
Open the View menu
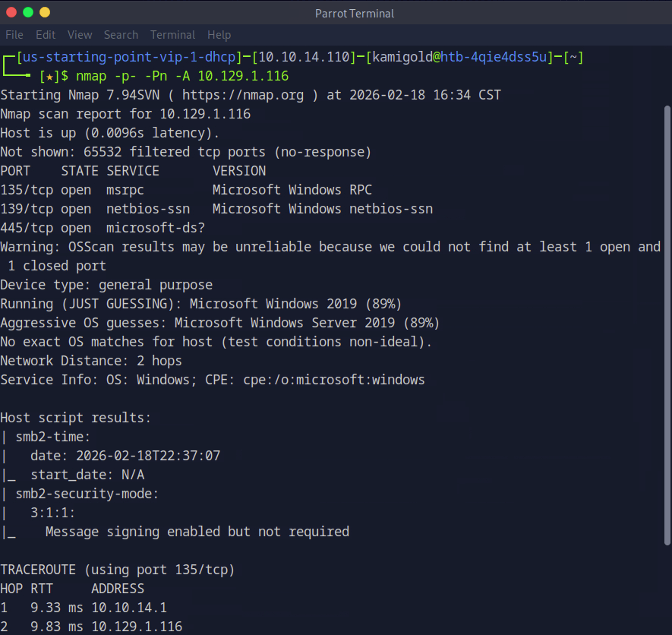[80, 35]
